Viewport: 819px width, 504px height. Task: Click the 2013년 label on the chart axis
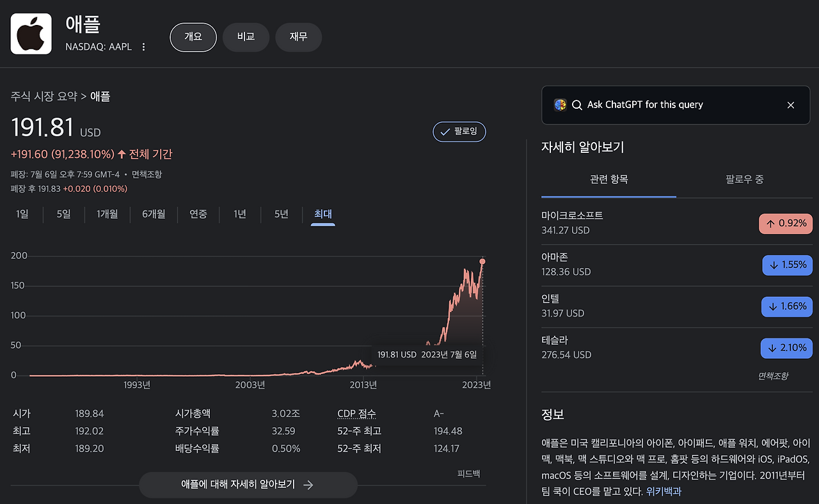tap(363, 384)
